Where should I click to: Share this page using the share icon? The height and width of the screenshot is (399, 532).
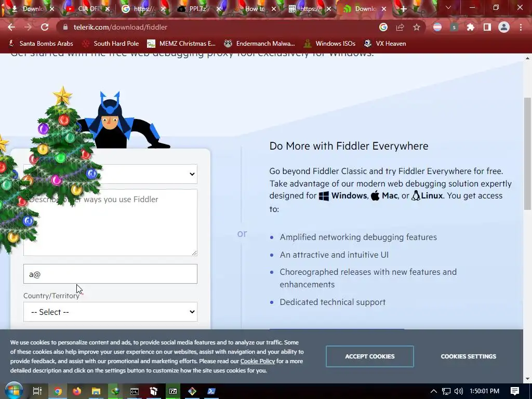[400, 27]
